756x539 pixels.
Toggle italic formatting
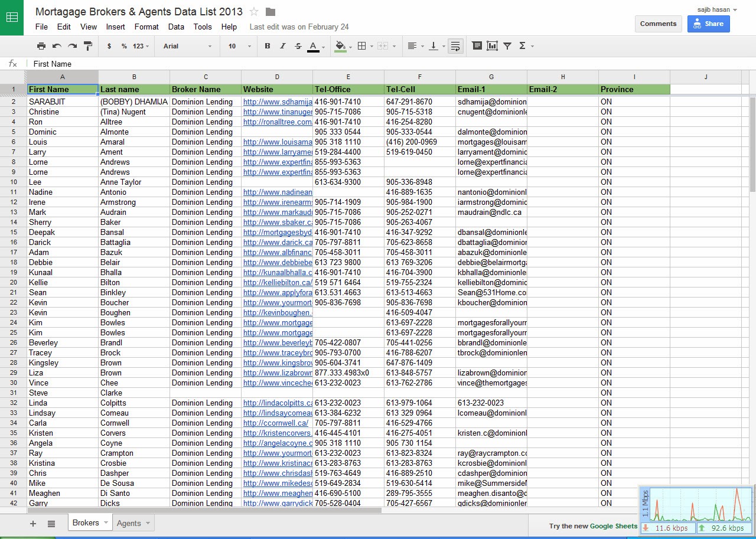tap(283, 46)
